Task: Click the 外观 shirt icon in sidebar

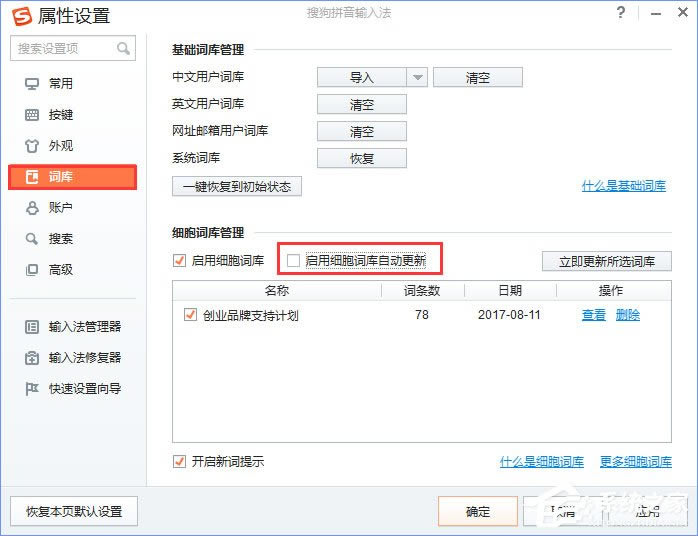Action: point(31,146)
